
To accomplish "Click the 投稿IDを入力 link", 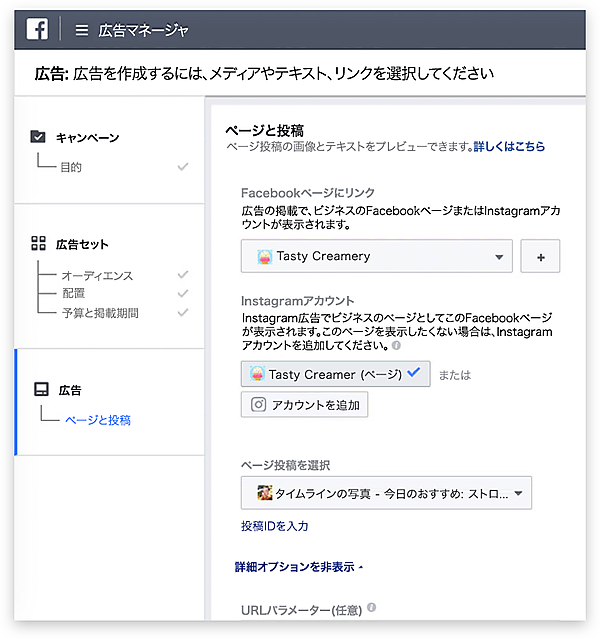I will click(x=274, y=526).
